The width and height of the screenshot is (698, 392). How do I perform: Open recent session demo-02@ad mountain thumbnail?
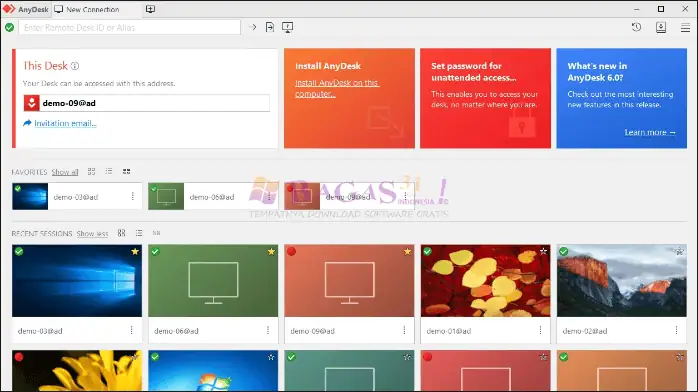[x=622, y=281]
